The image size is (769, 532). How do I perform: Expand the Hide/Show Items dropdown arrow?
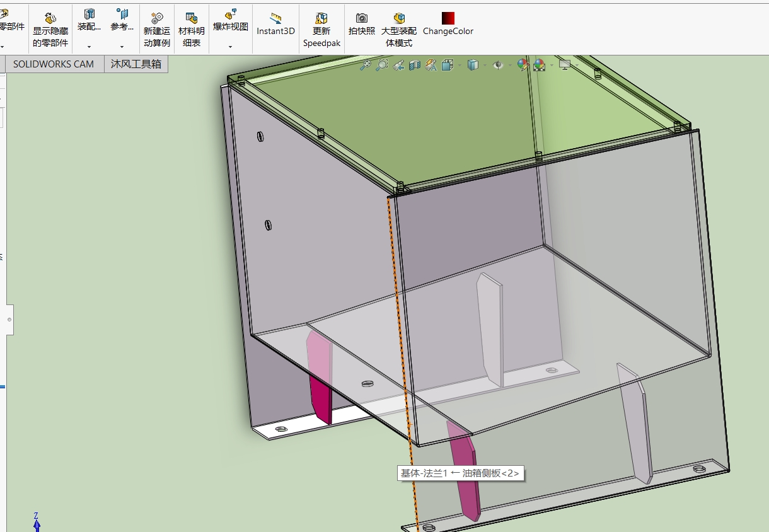coord(509,64)
